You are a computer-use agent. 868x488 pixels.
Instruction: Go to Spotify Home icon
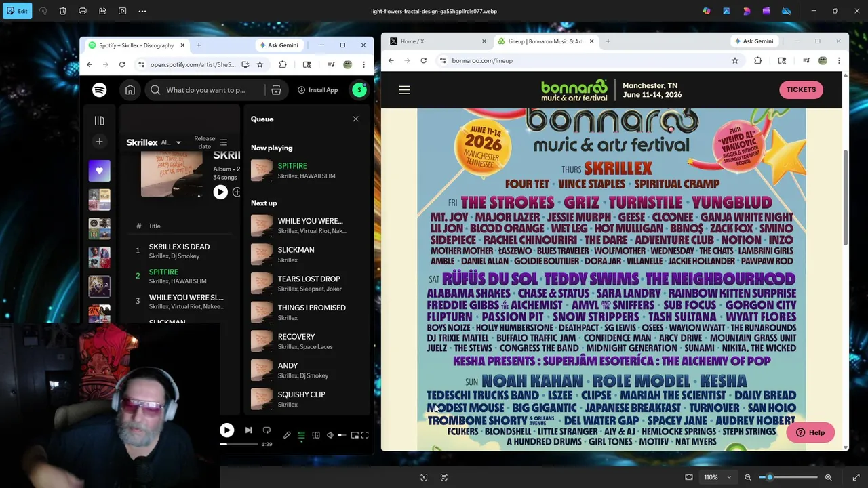(130, 90)
